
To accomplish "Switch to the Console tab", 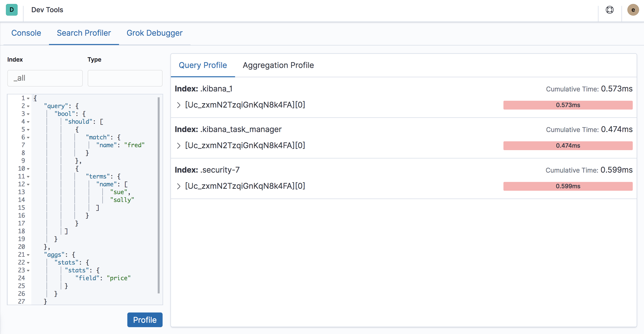I will 26,33.
